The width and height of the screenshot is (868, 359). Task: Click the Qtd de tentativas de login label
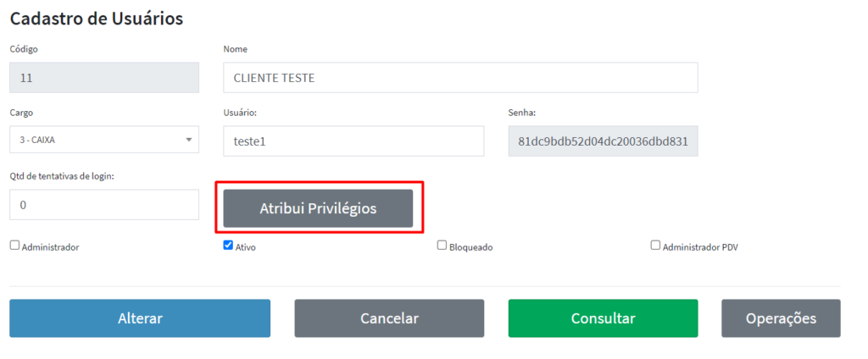tap(62, 176)
